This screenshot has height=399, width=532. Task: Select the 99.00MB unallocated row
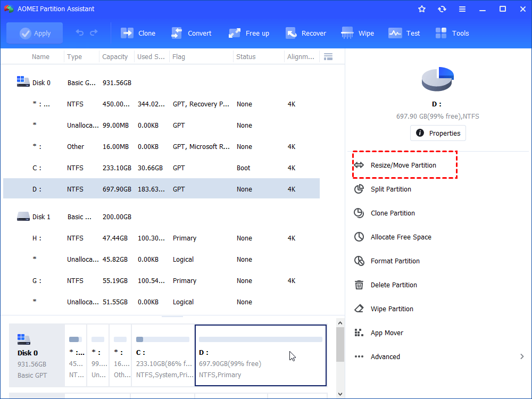pyautogui.click(x=162, y=125)
